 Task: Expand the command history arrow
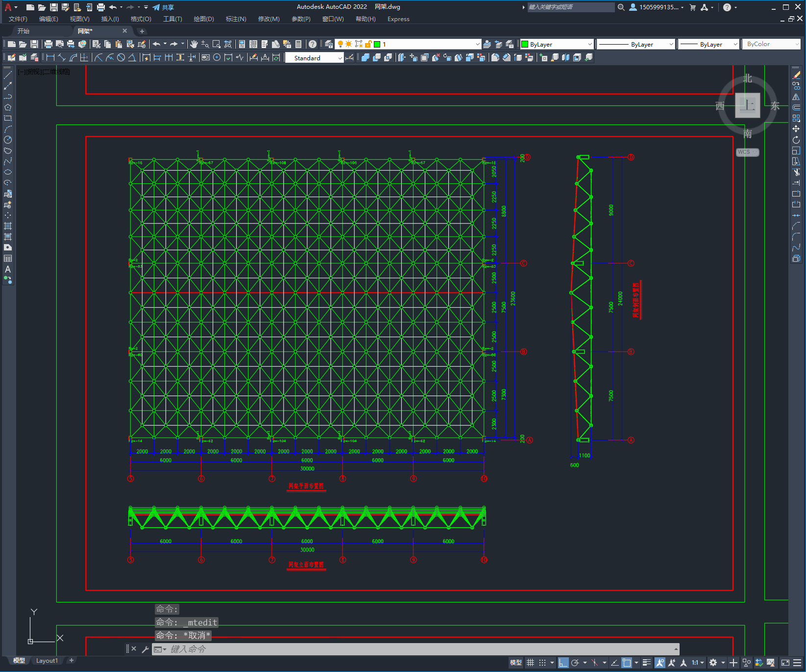click(676, 649)
